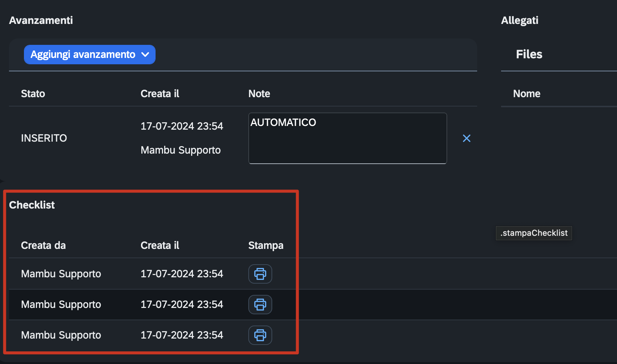Open the Aggiungi avanzamento dropdown
617x364 pixels.
point(90,55)
